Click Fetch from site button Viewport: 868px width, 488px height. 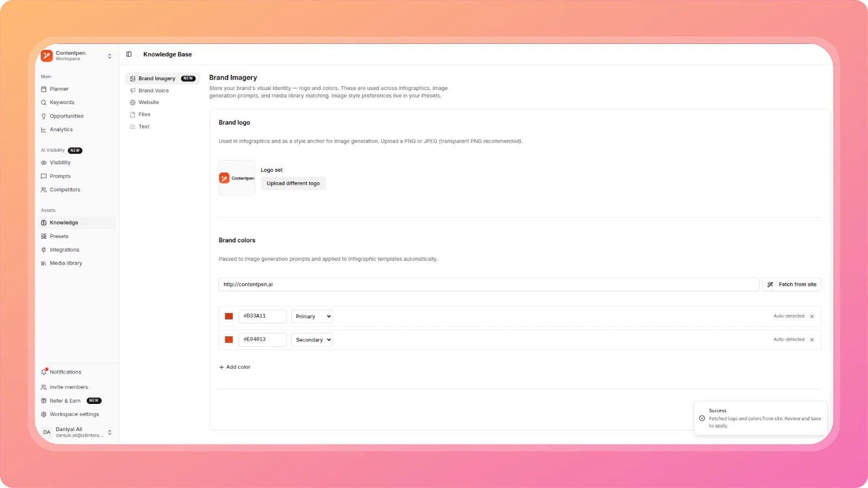(x=792, y=284)
